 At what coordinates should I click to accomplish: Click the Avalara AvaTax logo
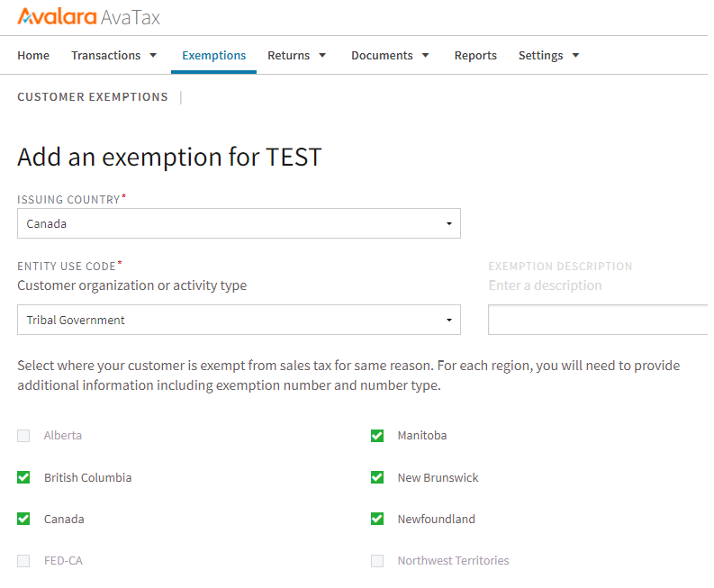coord(88,17)
